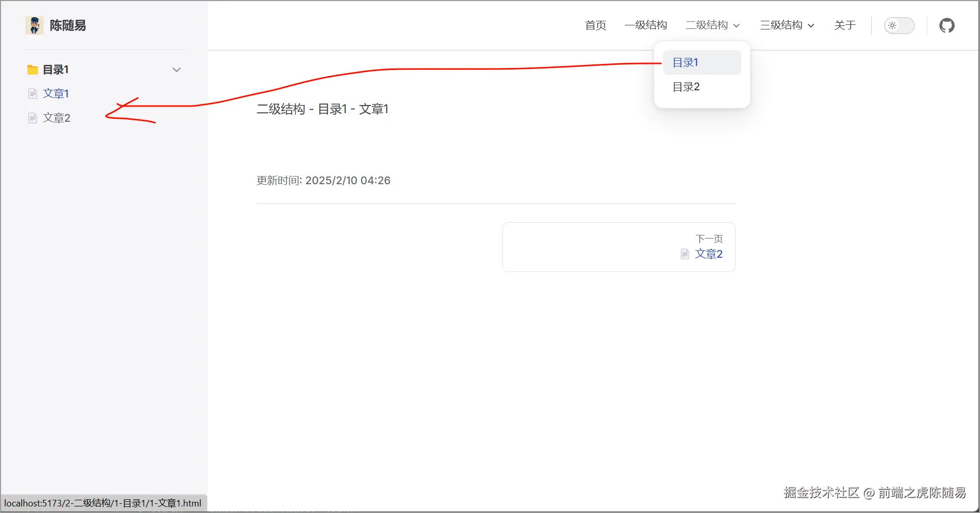Click the sun icon in the theme switch

(892, 25)
